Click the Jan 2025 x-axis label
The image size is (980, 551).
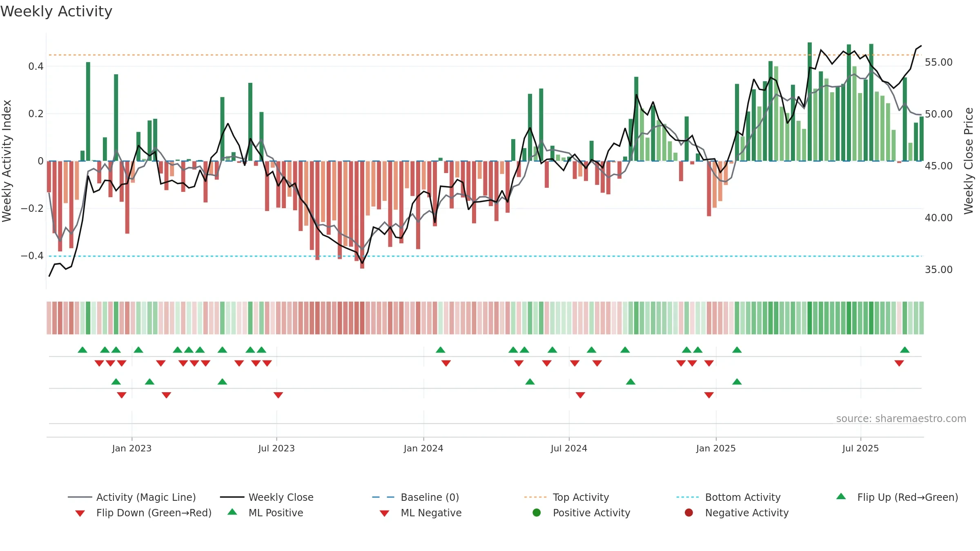tap(716, 448)
